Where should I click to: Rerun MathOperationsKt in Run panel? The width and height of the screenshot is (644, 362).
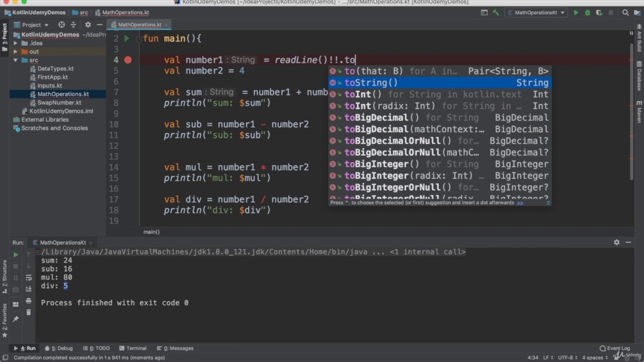(16, 255)
